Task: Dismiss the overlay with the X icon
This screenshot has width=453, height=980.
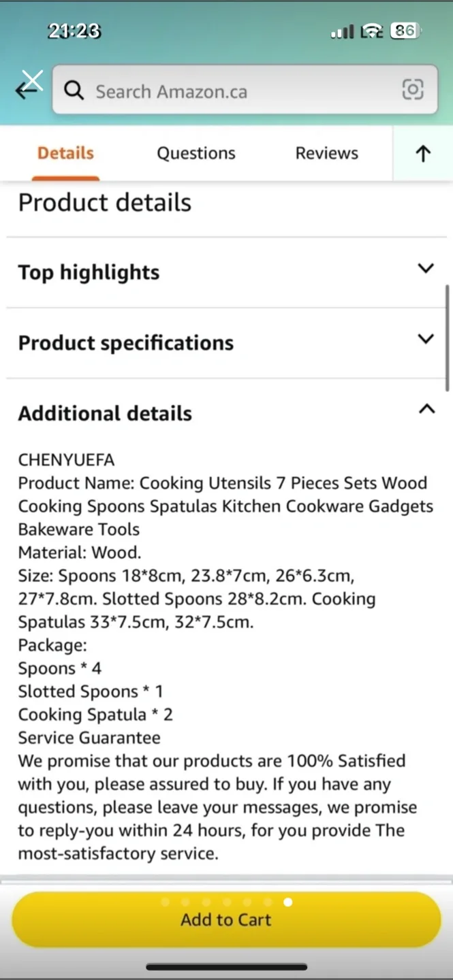Action: coord(31,80)
